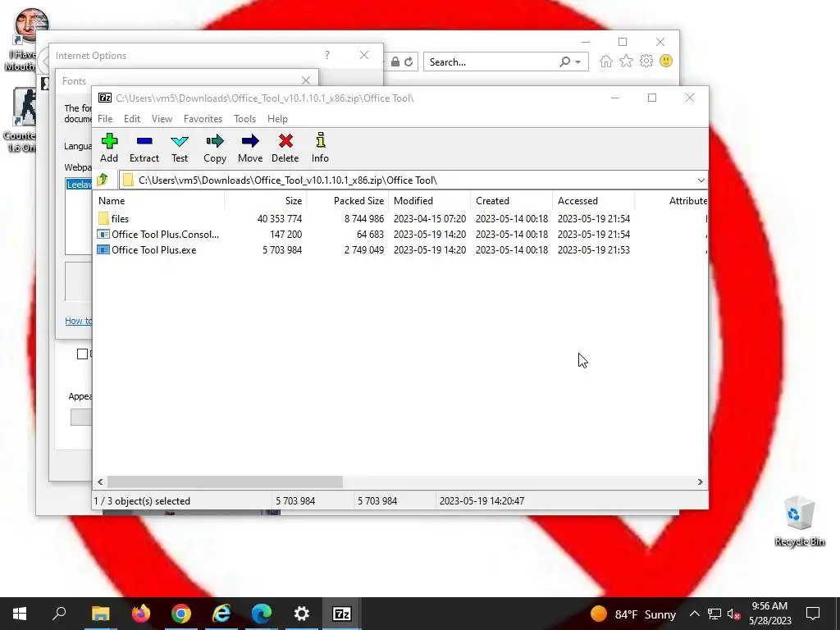Image resolution: width=840 pixels, height=630 pixels.
Task: Click the Internet Explorer smiley feedback icon
Action: coord(666,61)
